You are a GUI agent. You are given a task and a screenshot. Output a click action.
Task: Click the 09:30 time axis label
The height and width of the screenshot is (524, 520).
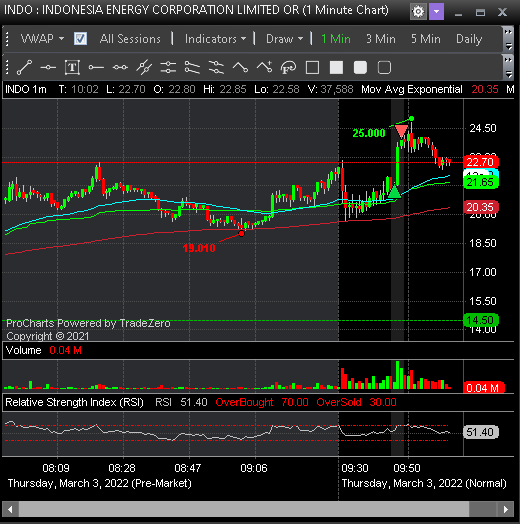click(x=355, y=468)
